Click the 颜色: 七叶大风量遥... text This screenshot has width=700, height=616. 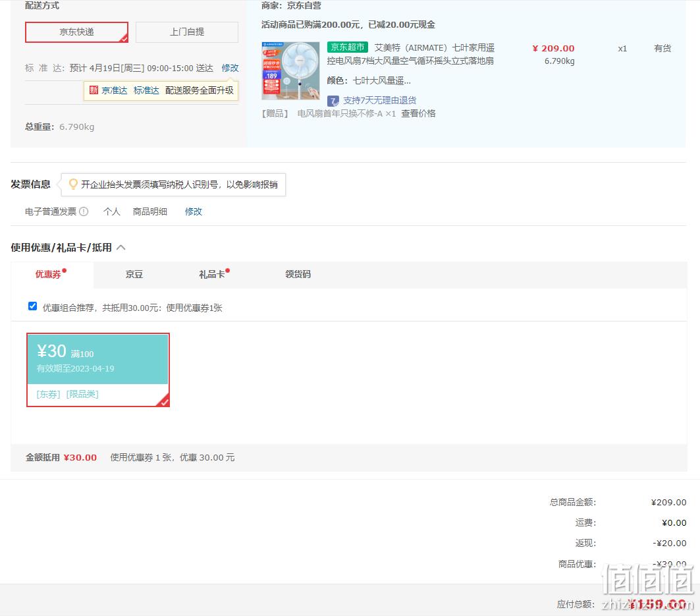pos(369,81)
